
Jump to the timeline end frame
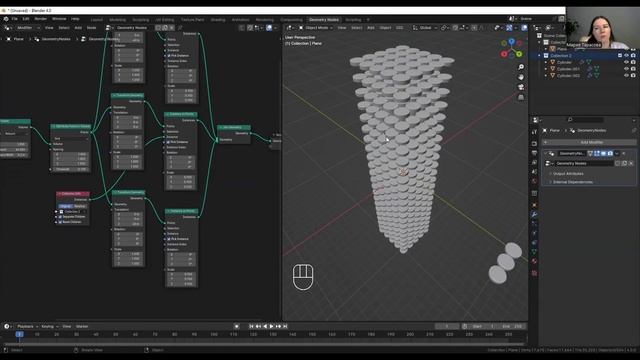[285, 326]
